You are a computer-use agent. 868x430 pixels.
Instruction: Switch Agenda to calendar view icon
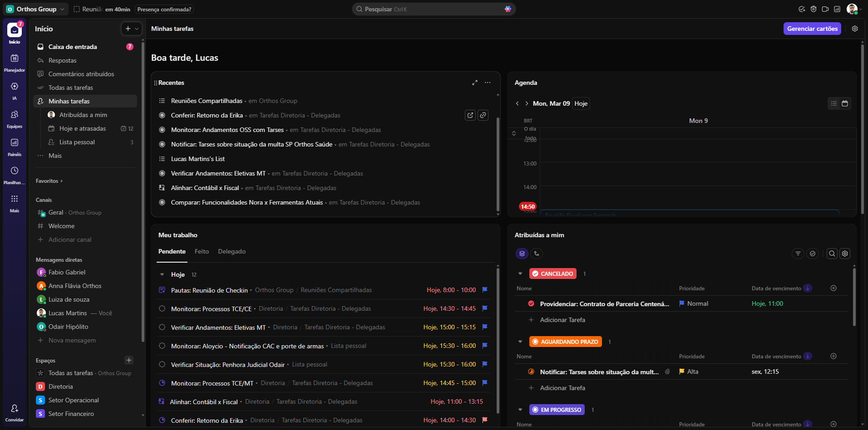[845, 103]
